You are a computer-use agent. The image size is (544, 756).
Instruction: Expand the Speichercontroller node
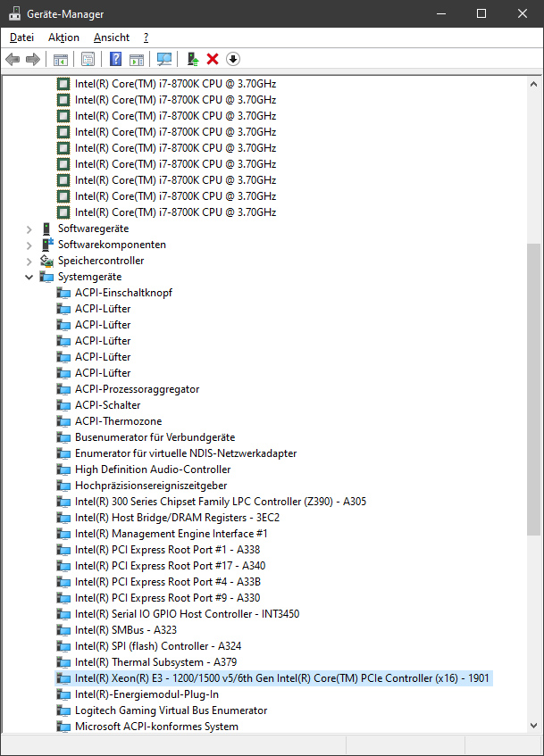[x=29, y=262]
